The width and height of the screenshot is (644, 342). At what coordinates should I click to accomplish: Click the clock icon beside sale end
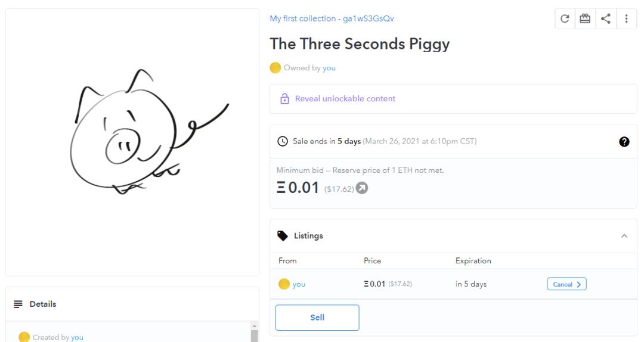(283, 142)
